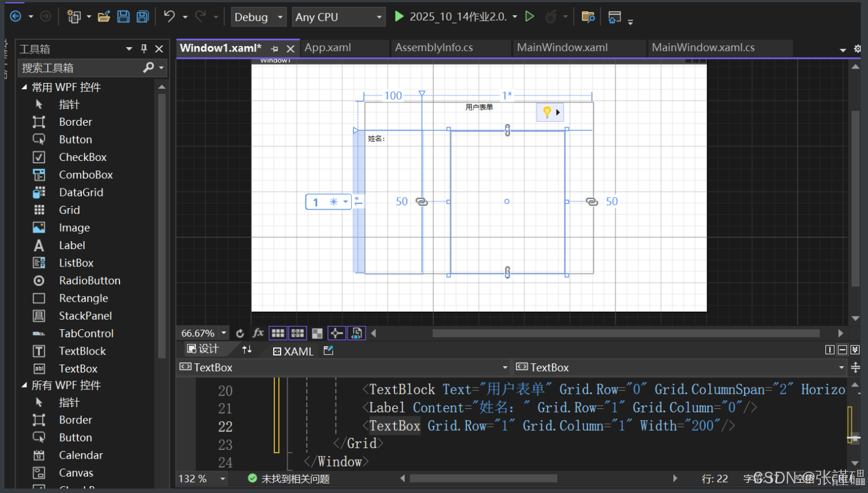Click the fx effects icon in designer
The width and height of the screenshot is (868, 493).
[x=258, y=333]
